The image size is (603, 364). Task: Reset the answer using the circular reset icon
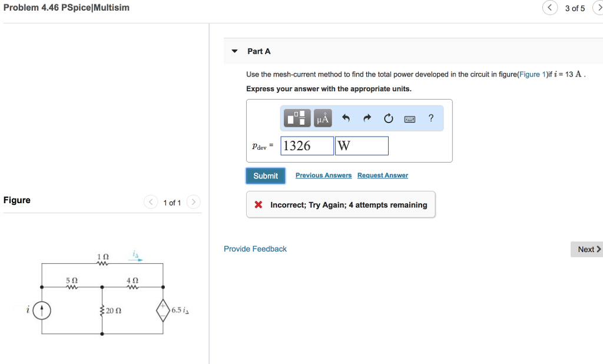coord(388,118)
